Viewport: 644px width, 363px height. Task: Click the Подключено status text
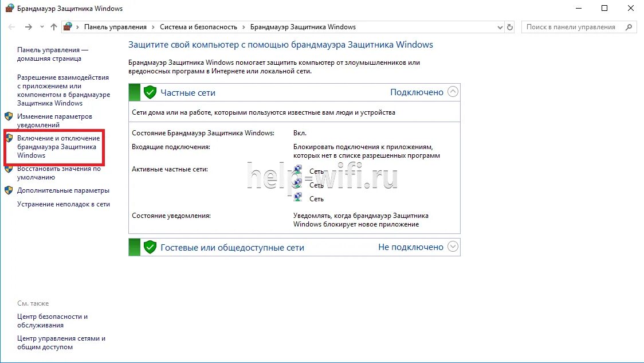(417, 92)
